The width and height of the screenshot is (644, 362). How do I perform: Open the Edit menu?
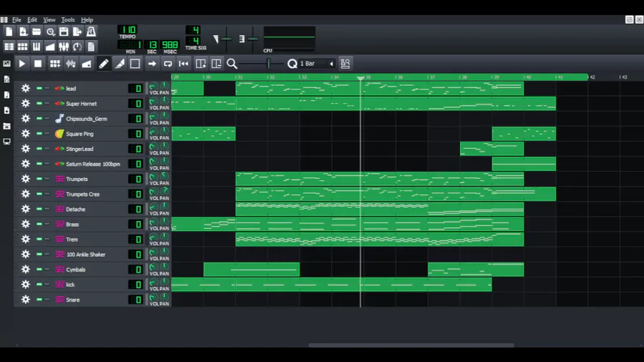pos(32,20)
